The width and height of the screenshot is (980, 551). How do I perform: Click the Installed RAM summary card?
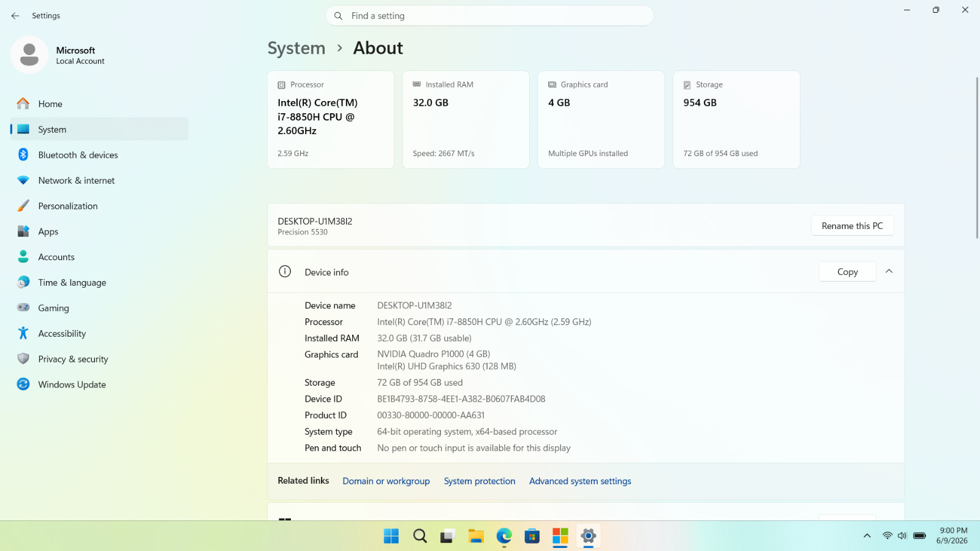[x=466, y=119]
